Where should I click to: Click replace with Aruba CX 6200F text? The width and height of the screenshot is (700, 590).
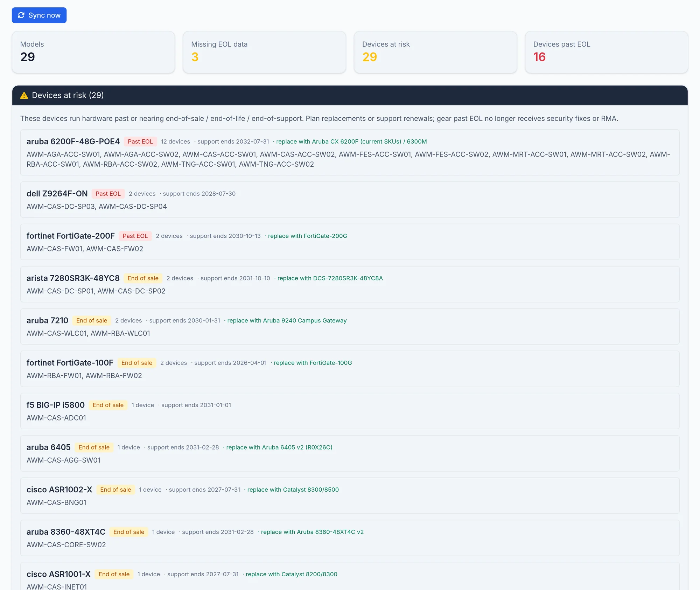pos(351,141)
